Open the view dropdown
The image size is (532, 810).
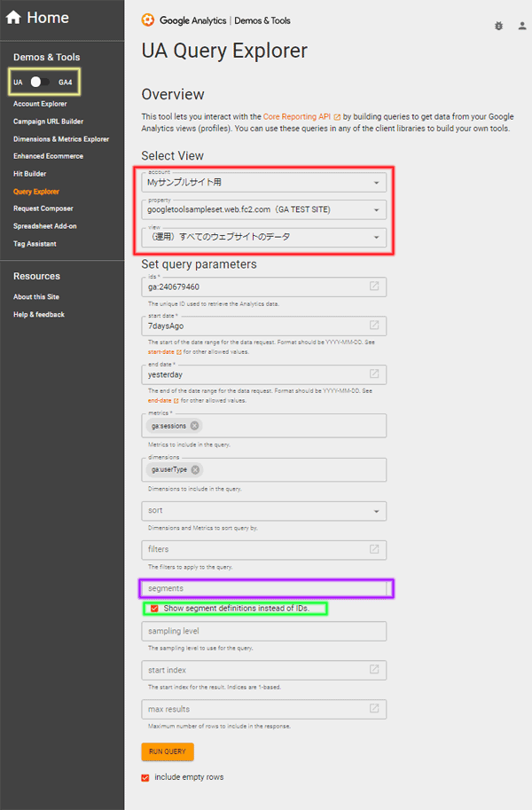264,237
